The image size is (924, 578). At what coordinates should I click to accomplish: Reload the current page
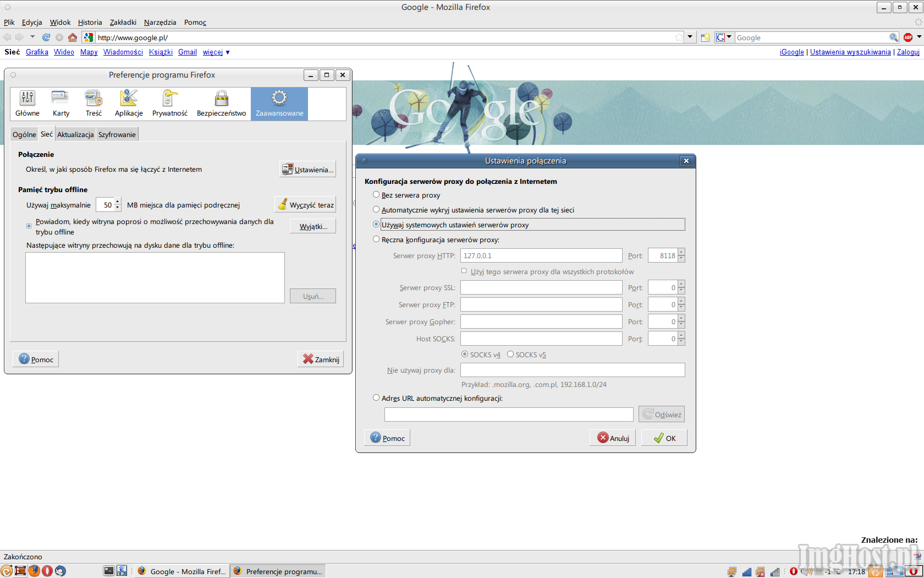[x=46, y=37]
